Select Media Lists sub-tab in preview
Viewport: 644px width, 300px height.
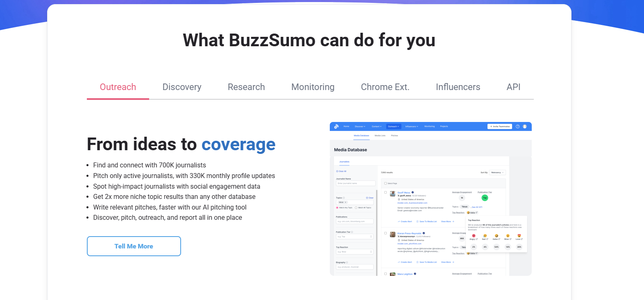pos(380,135)
